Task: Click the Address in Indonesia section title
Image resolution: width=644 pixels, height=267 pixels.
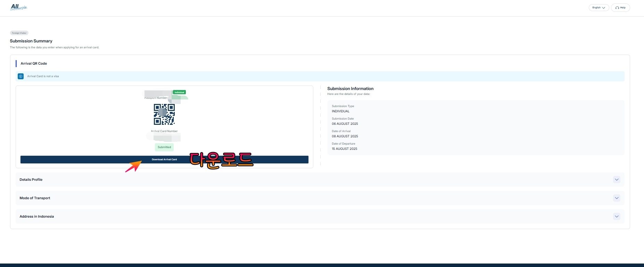Action: tap(36, 217)
